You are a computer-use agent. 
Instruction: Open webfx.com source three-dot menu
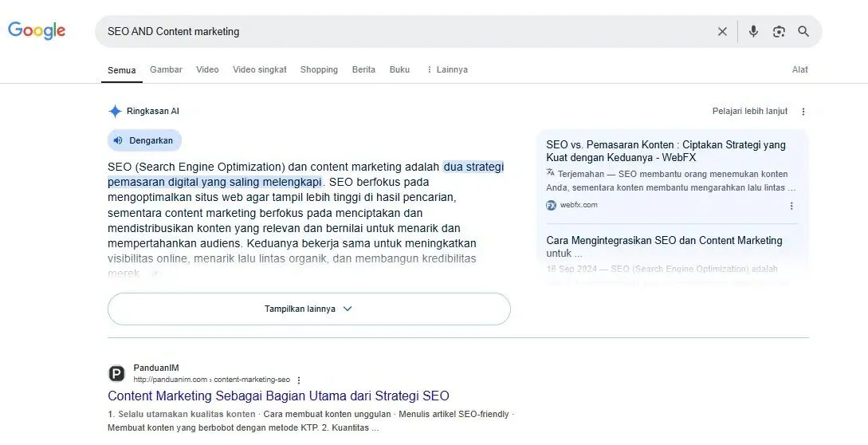tap(791, 206)
